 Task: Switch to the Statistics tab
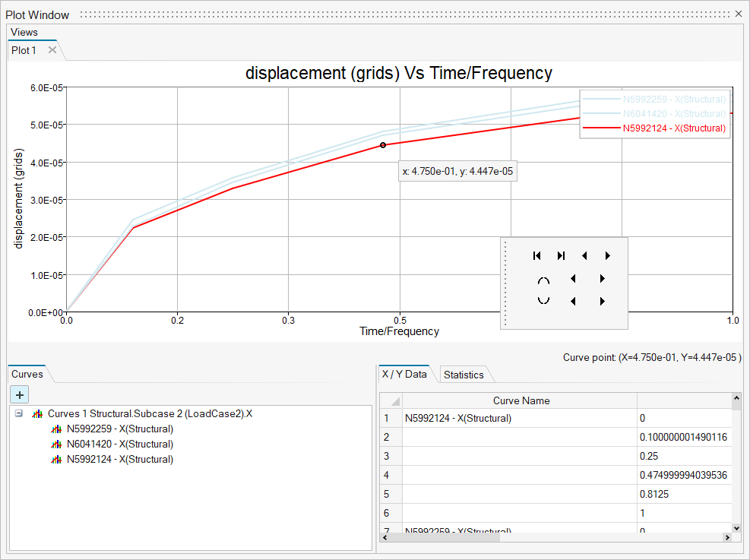click(463, 375)
